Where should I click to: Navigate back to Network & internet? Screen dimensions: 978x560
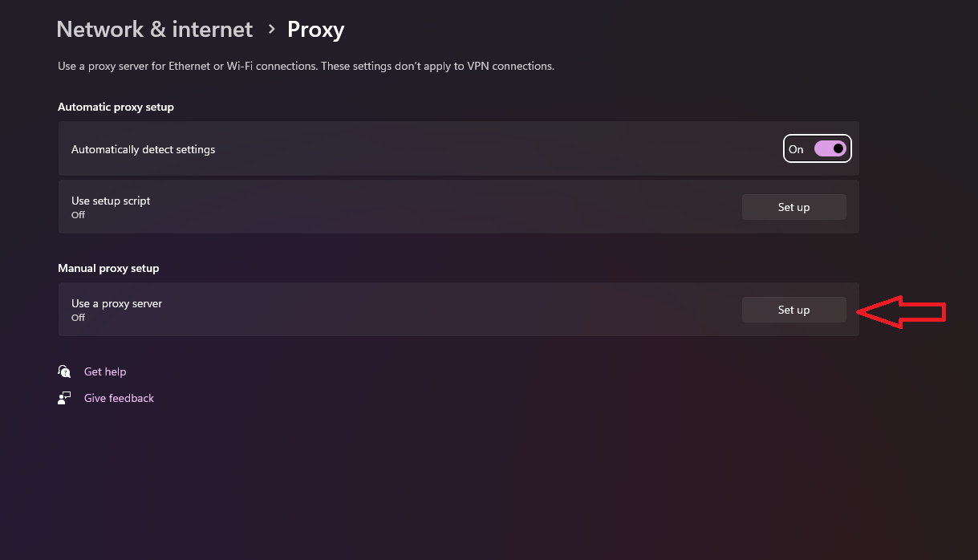point(154,29)
